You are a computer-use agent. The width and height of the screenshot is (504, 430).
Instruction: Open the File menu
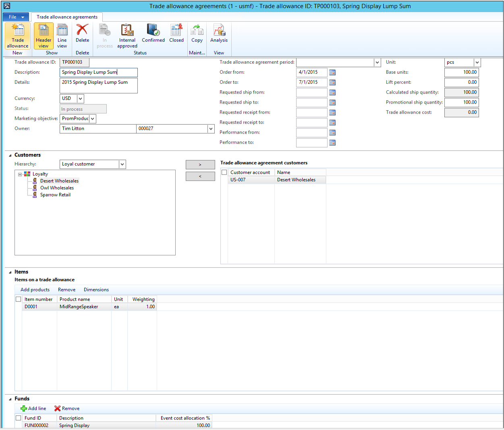[x=16, y=17]
